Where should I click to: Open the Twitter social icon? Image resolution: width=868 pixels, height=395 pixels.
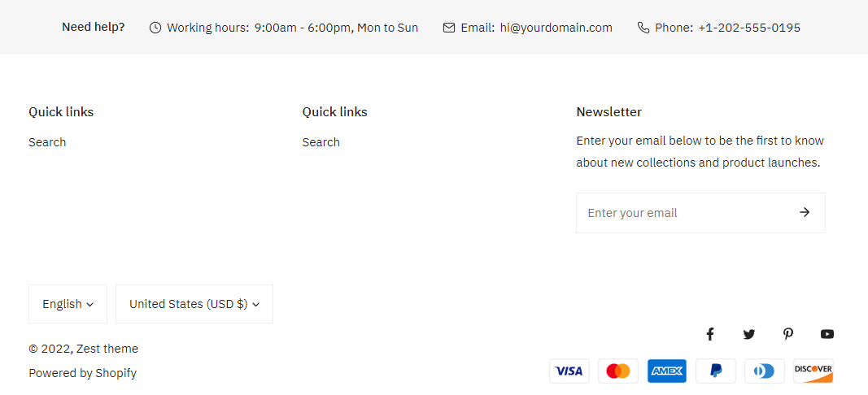coord(749,334)
